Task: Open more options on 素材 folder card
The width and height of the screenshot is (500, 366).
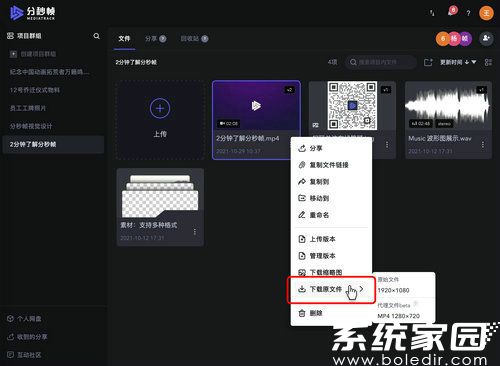Action: pyautogui.click(x=195, y=232)
